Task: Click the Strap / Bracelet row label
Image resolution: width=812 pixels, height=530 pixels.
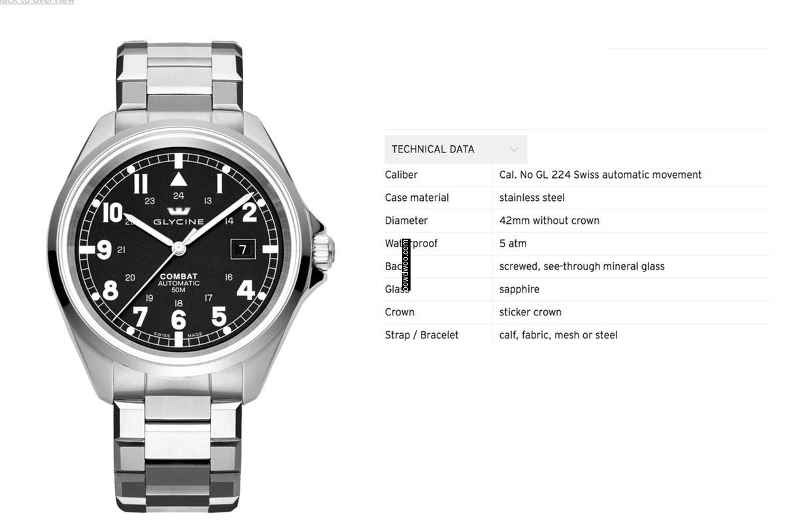Action: click(422, 335)
